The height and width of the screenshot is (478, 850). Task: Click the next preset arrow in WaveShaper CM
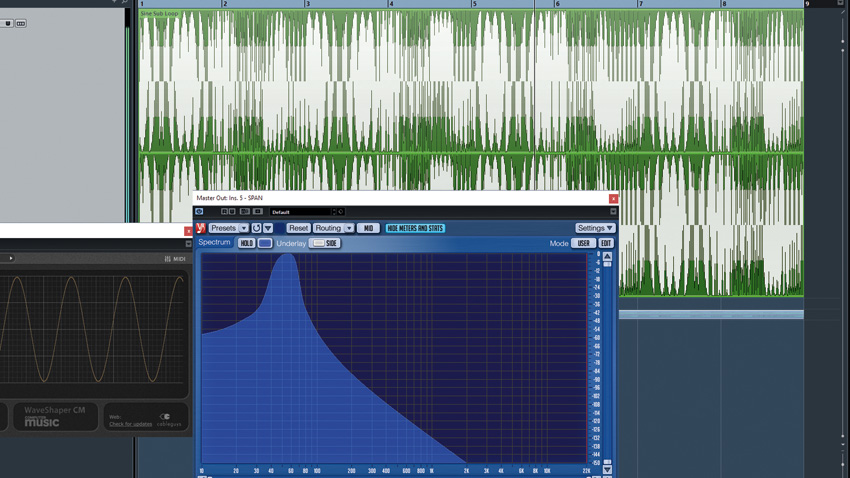11,259
